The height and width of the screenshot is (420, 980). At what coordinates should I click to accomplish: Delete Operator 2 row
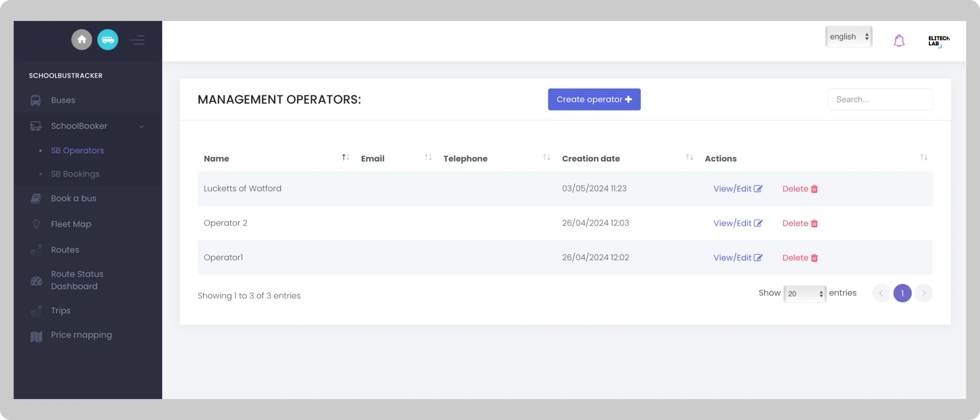pyautogui.click(x=800, y=223)
